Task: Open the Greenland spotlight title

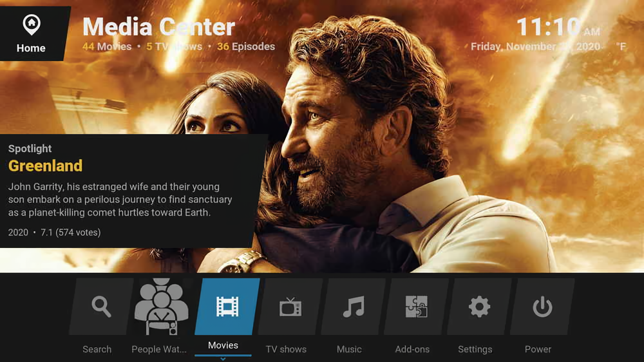Action: click(45, 166)
